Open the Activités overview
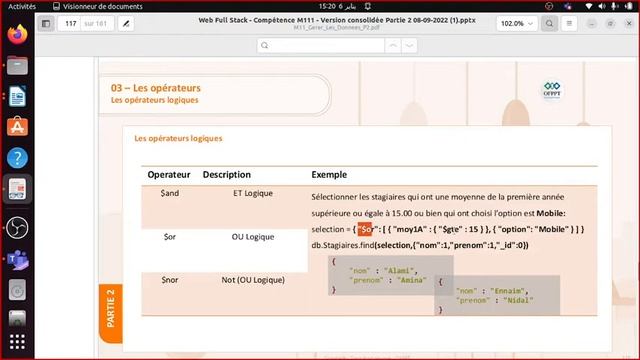This screenshot has width=640, height=360. 22,6
